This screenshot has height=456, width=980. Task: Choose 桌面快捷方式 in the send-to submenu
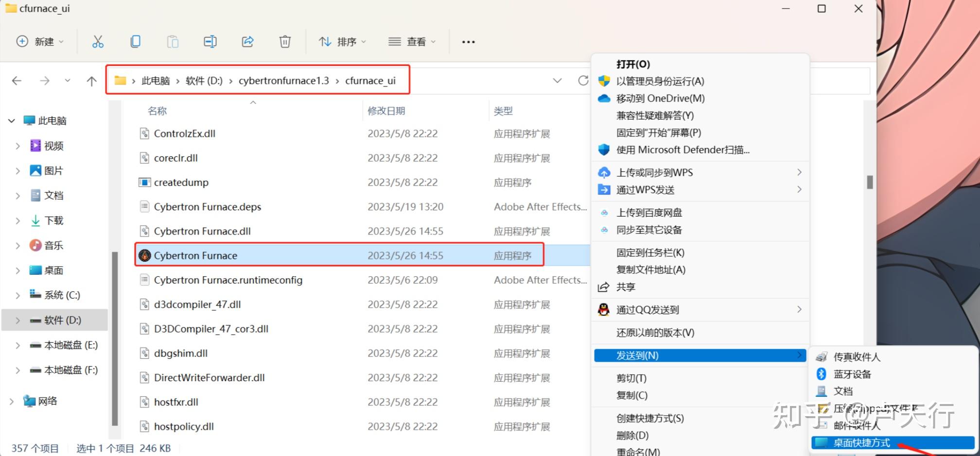[x=892, y=443]
